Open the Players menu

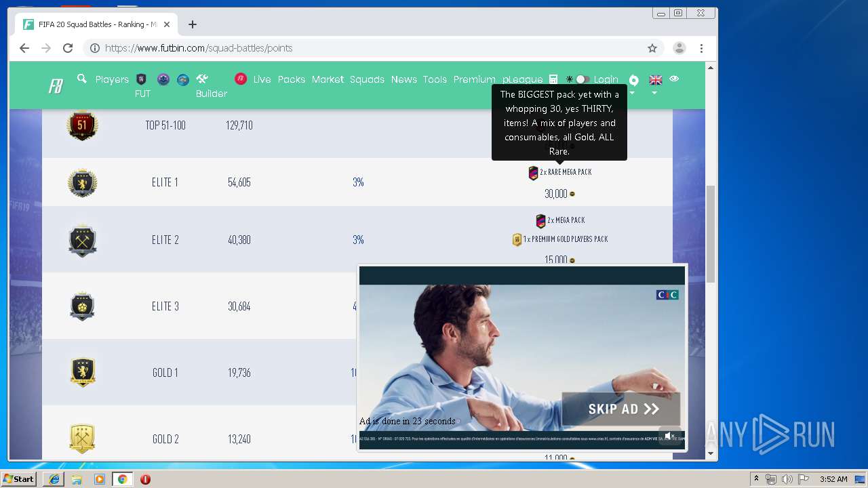tap(112, 79)
